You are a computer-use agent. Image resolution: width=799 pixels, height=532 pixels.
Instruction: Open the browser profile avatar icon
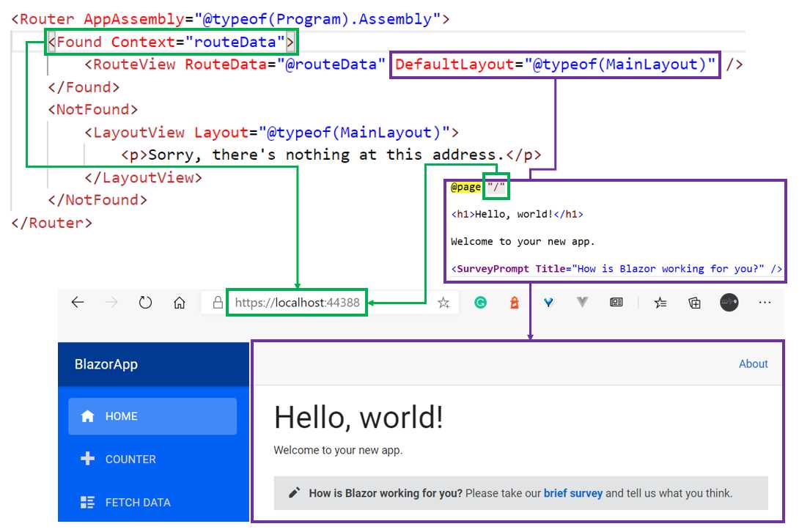729,302
